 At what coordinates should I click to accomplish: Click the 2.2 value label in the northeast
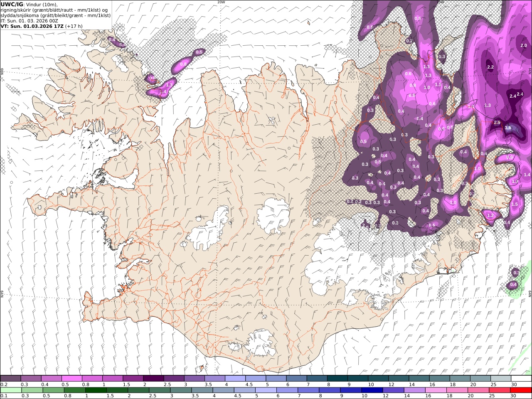pyautogui.click(x=490, y=67)
